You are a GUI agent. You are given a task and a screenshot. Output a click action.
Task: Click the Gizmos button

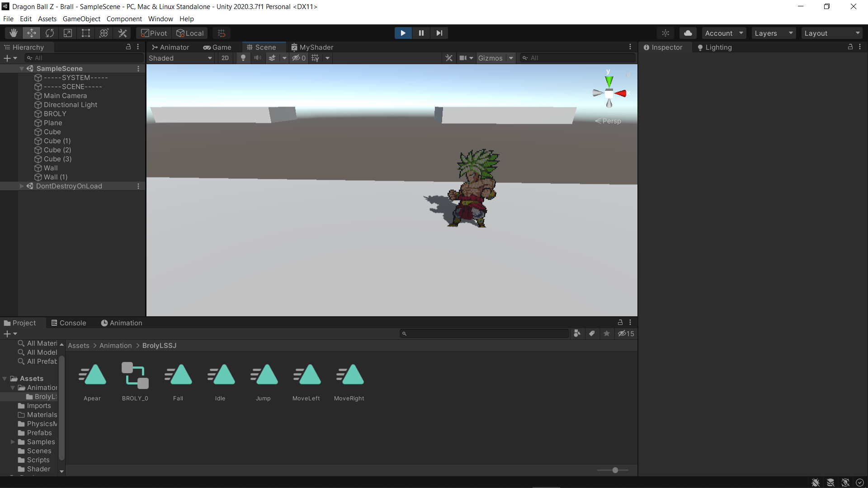491,58
